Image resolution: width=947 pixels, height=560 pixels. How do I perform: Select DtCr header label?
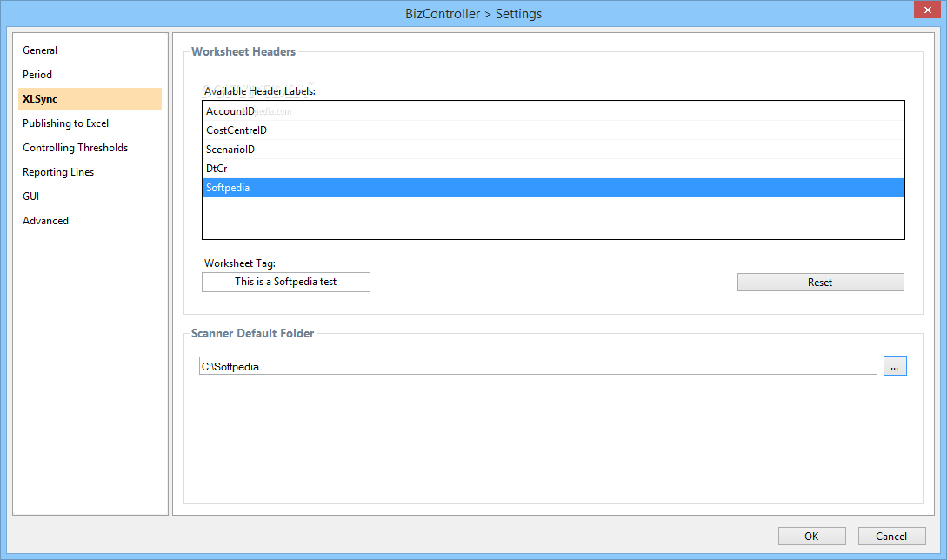pos(553,169)
